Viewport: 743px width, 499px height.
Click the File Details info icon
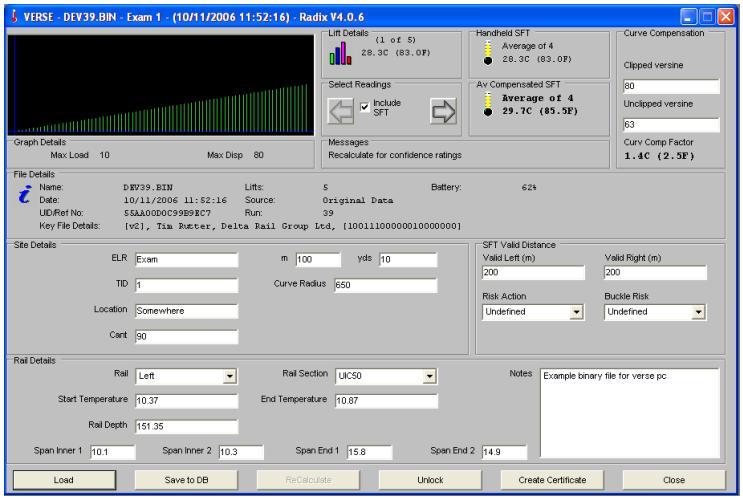25,194
